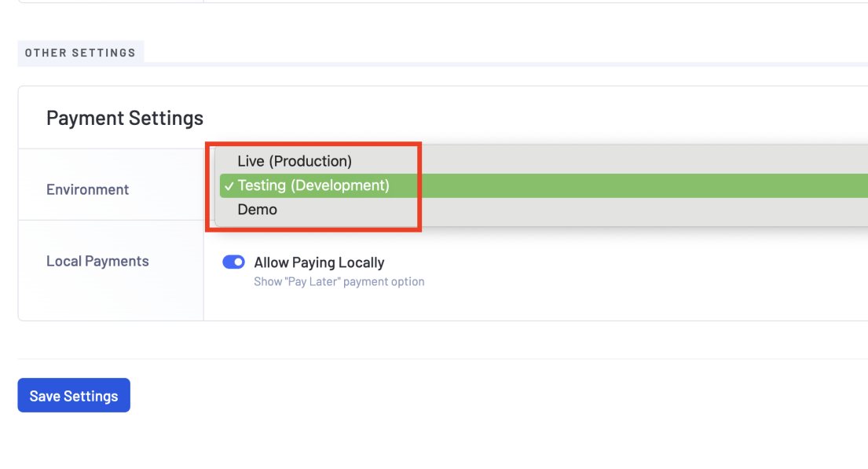The image size is (868, 469).
Task: Click the Local Payments label
Action: point(97,261)
